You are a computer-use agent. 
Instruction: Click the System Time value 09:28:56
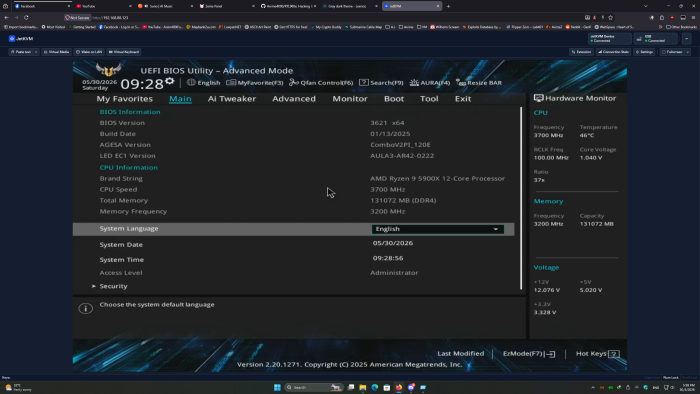[x=388, y=258]
